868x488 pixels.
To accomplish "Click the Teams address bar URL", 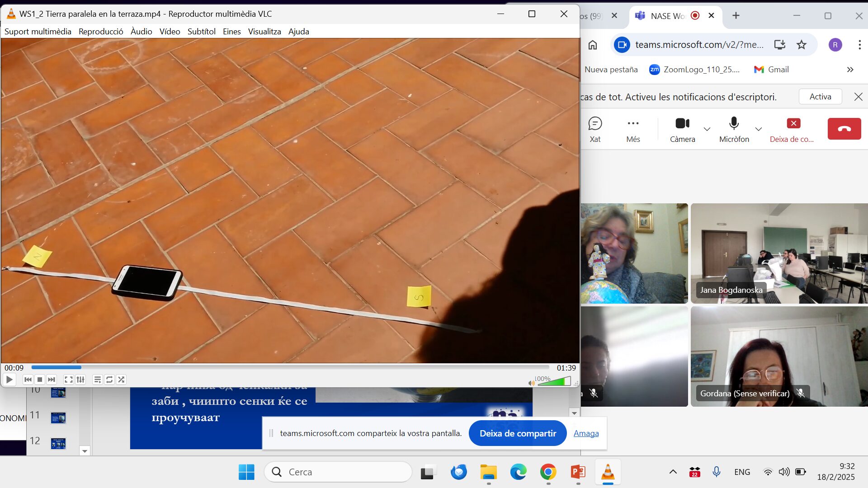I will point(699,45).
